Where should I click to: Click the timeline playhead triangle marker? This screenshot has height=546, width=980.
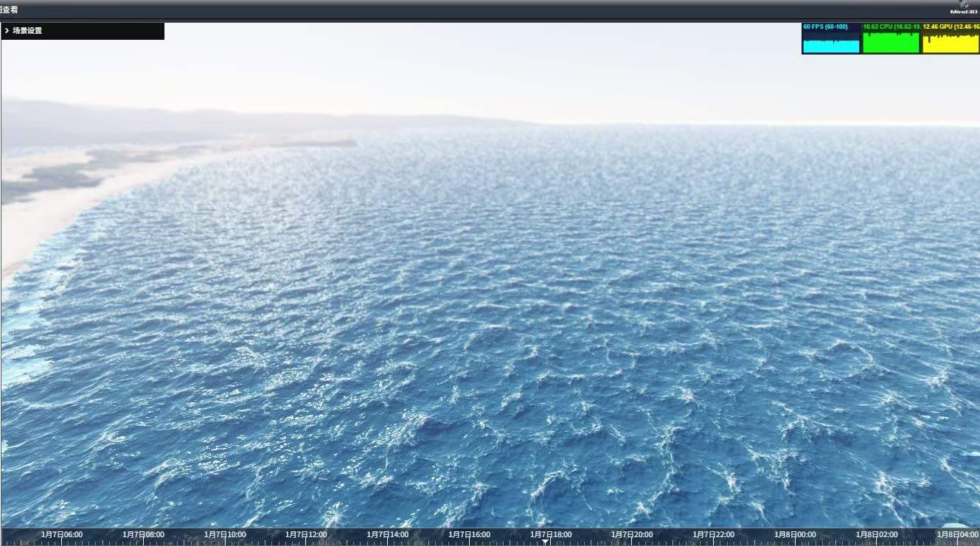545,542
